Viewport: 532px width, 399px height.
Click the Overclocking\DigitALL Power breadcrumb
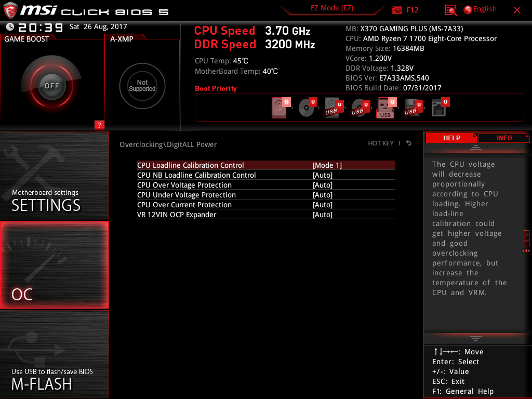tap(168, 144)
